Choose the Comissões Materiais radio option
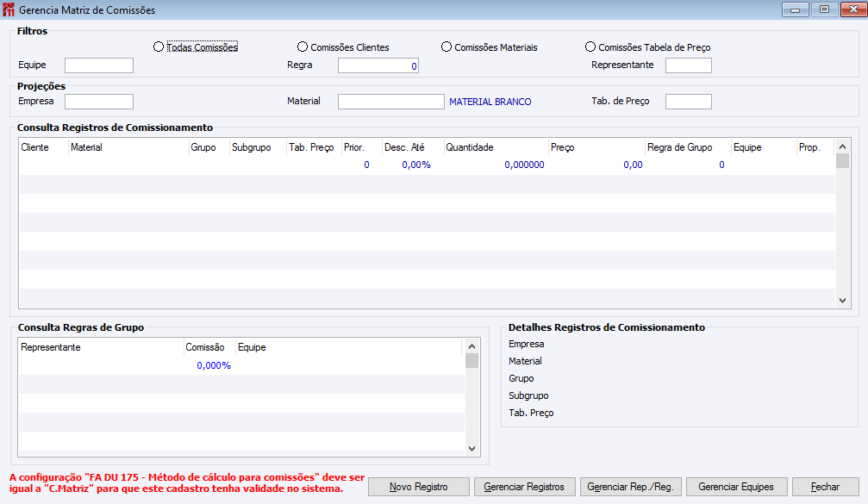Viewport: 868px width, 504px height. point(446,47)
